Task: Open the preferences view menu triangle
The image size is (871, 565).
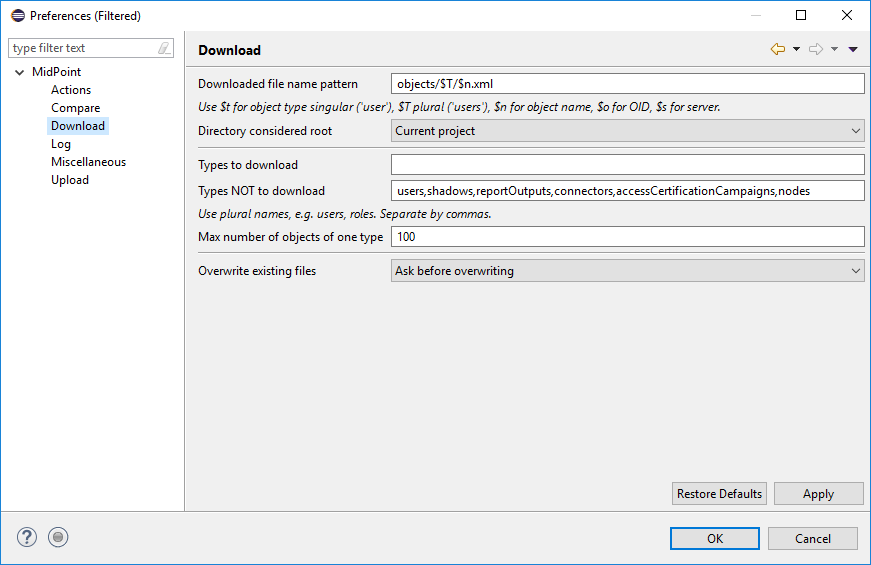Action: [853, 49]
